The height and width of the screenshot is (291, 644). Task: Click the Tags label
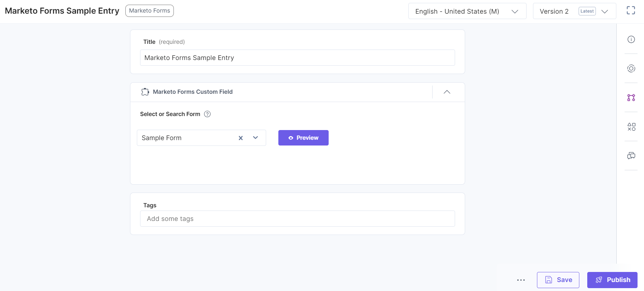click(150, 205)
